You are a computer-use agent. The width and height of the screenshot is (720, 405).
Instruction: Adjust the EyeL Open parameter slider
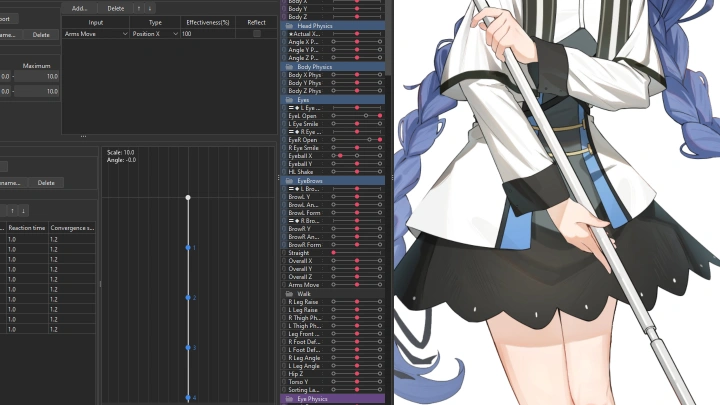click(357, 116)
